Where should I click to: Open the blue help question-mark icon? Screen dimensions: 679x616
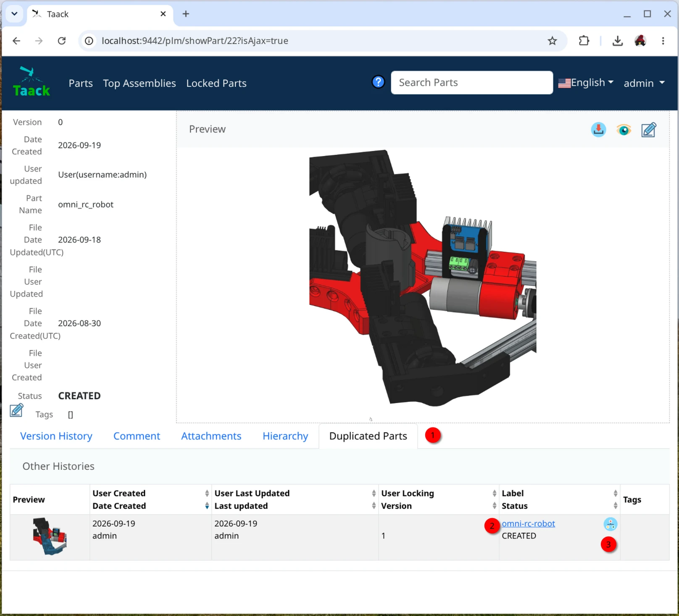(x=378, y=82)
